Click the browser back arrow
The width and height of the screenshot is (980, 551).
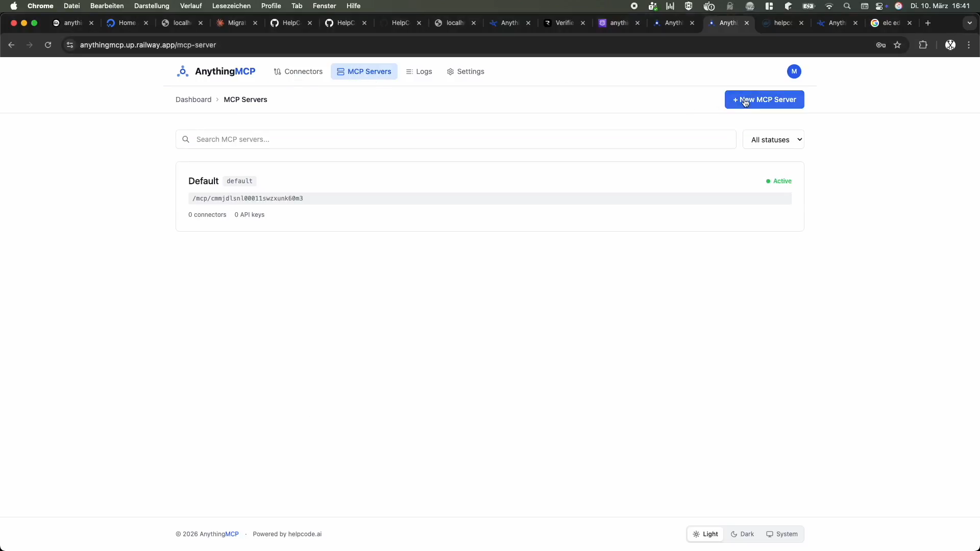click(x=11, y=45)
